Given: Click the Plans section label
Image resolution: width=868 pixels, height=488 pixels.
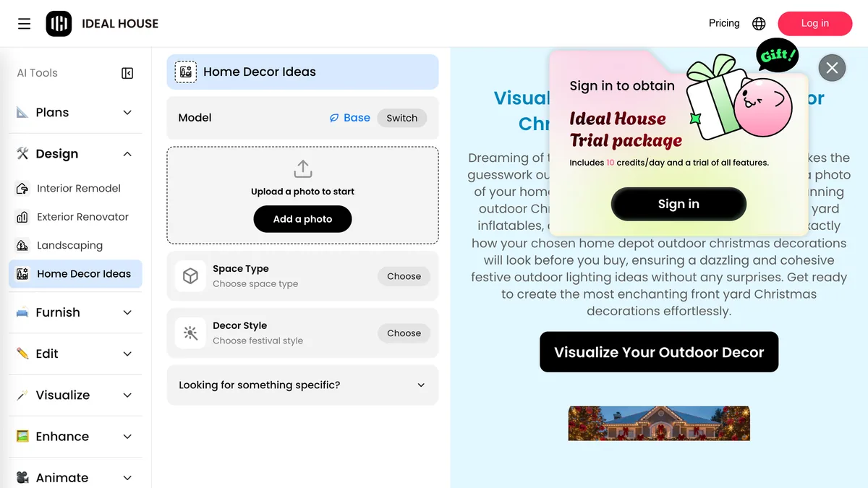Looking at the screenshot, I should click(52, 113).
